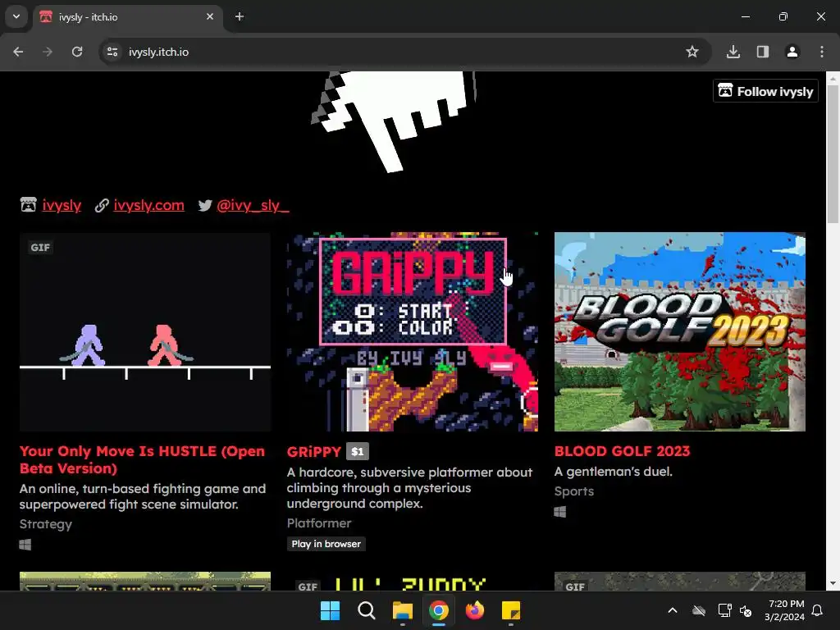This screenshot has width=840, height=630.
Task: Open Chrome profile menu
Action: tap(792, 52)
